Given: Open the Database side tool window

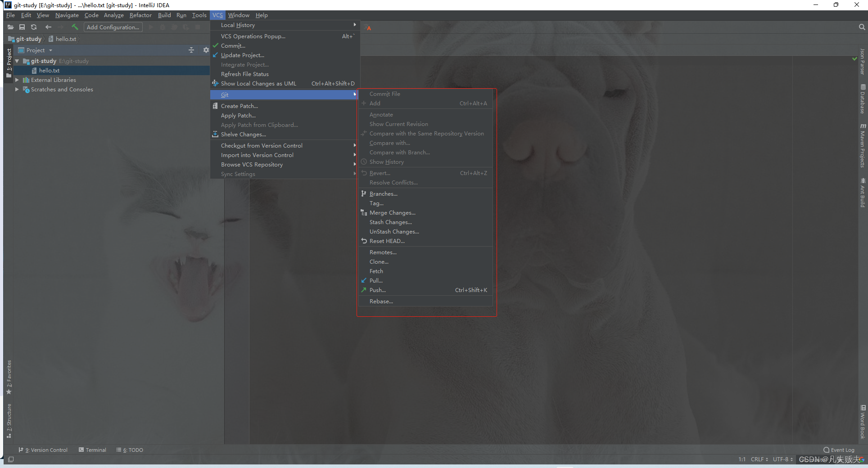Looking at the screenshot, I should (863, 99).
